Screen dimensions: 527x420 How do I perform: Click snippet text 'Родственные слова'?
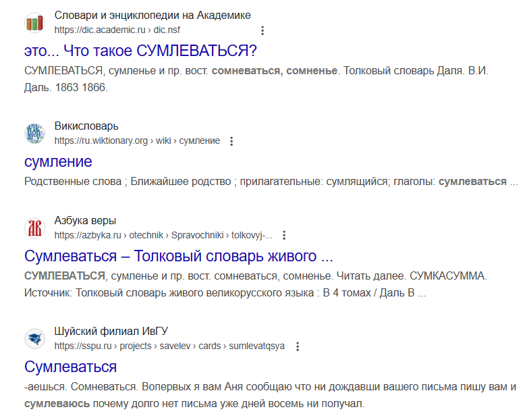click(73, 182)
